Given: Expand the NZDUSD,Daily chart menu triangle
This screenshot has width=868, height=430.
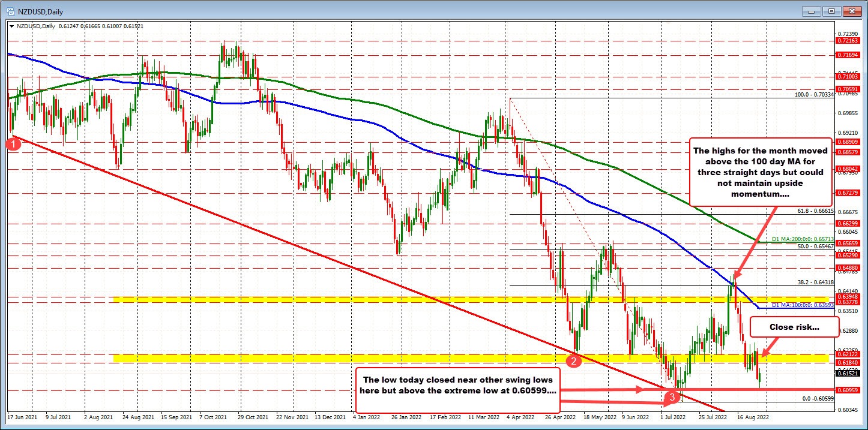Looking at the screenshot, I should [12, 26].
